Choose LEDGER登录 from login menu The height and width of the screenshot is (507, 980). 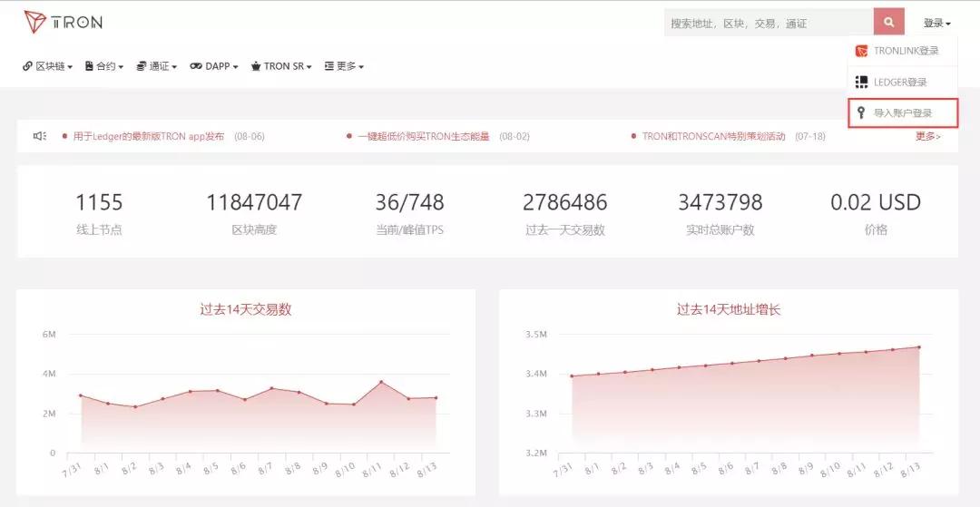click(903, 82)
